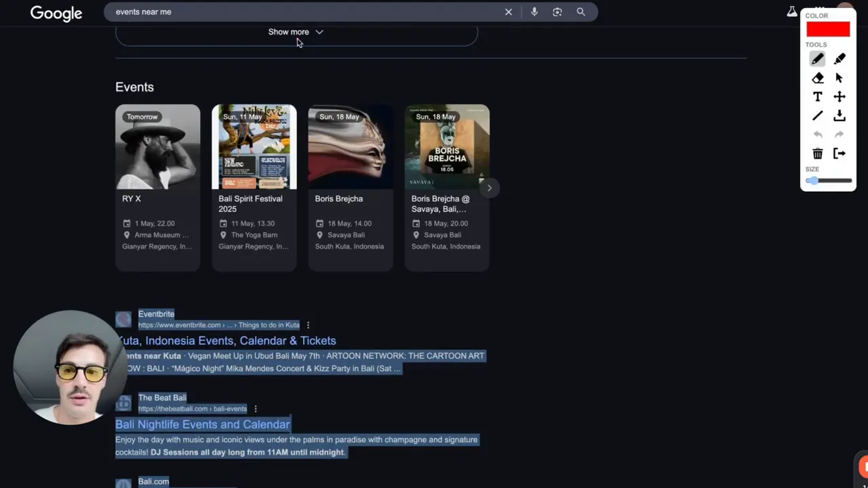Redo the drawing action

(x=840, y=135)
